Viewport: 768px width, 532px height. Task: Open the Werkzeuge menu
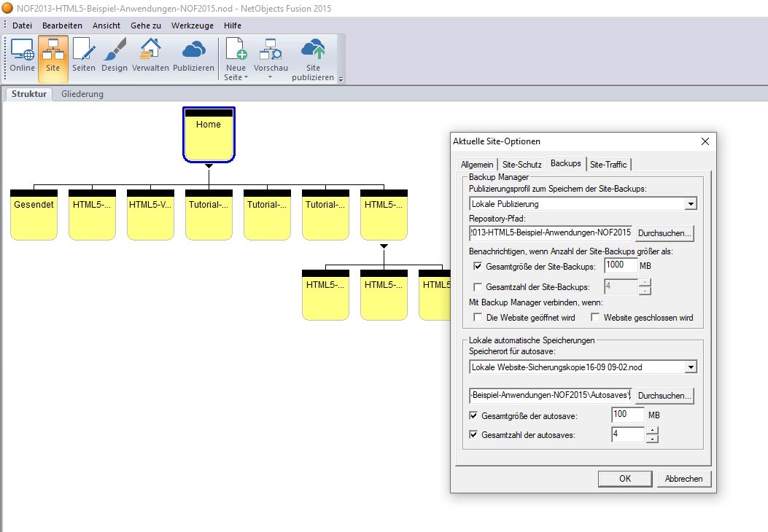coord(192,26)
